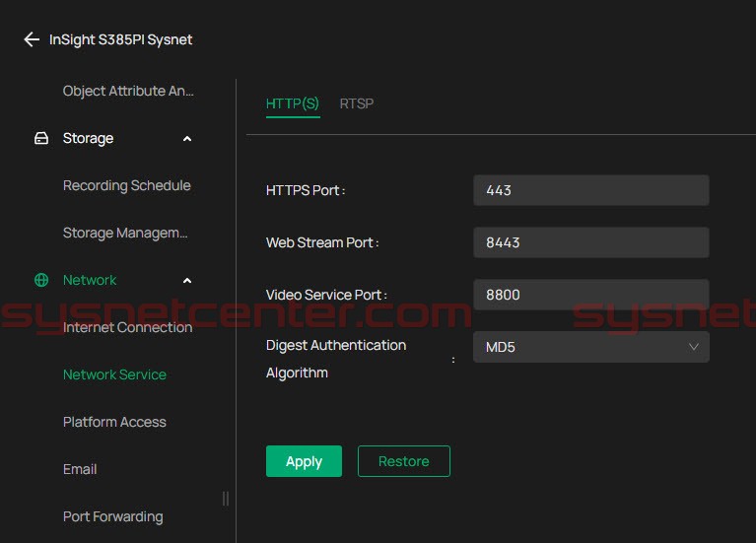Click the HTTPS Port input field

coord(590,190)
